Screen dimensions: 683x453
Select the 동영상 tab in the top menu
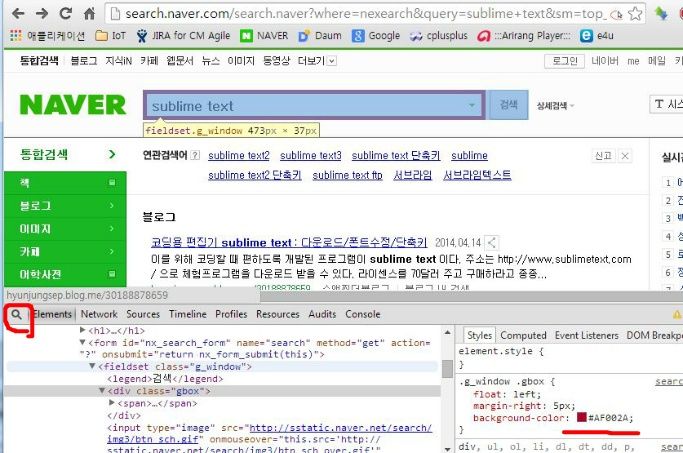coord(276,61)
